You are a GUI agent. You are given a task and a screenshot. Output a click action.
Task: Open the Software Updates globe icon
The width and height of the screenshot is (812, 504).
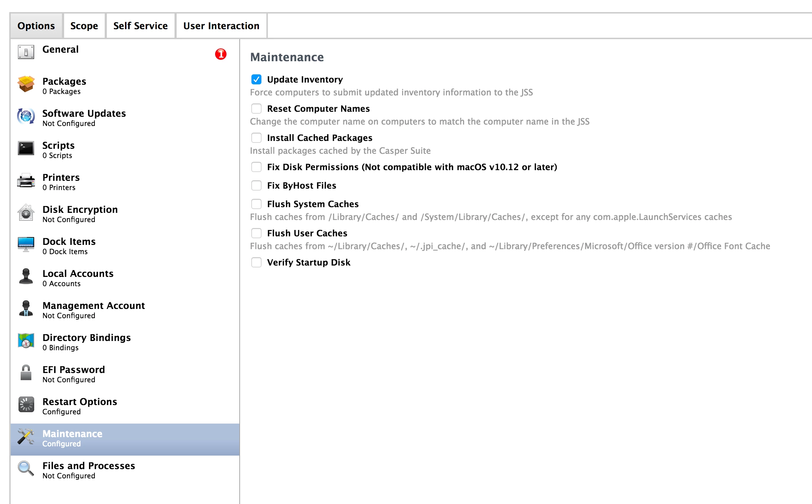[x=26, y=116]
